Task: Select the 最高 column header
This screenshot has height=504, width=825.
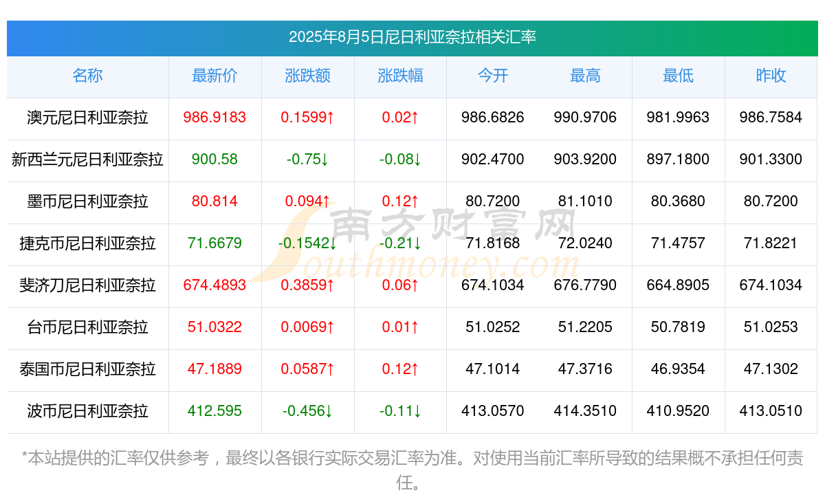Action: pos(585,76)
